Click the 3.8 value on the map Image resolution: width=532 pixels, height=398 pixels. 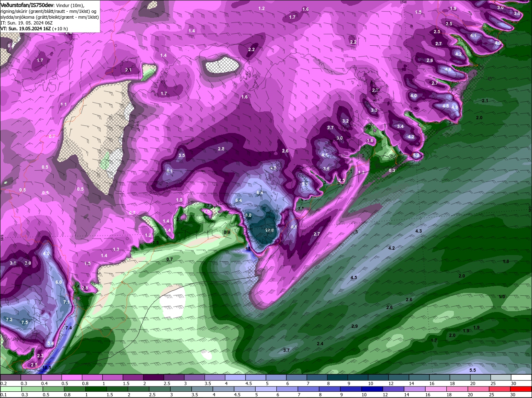pos(517,13)
